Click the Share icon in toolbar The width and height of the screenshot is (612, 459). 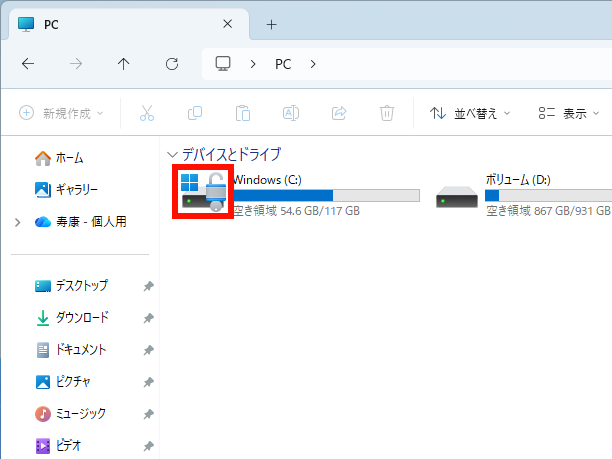(339, 113)
